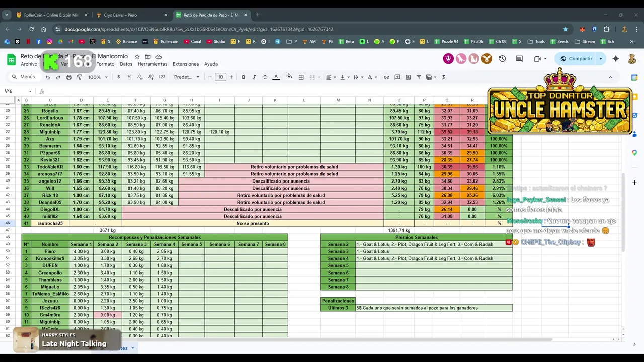The width and height of the screenshot is (644, 362).
Task: Open Google Calendar side panel
Action: pos(634,78)
